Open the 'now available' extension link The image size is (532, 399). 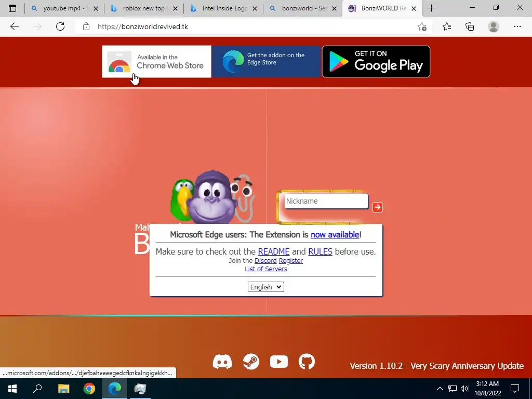(x=335, y=234)
